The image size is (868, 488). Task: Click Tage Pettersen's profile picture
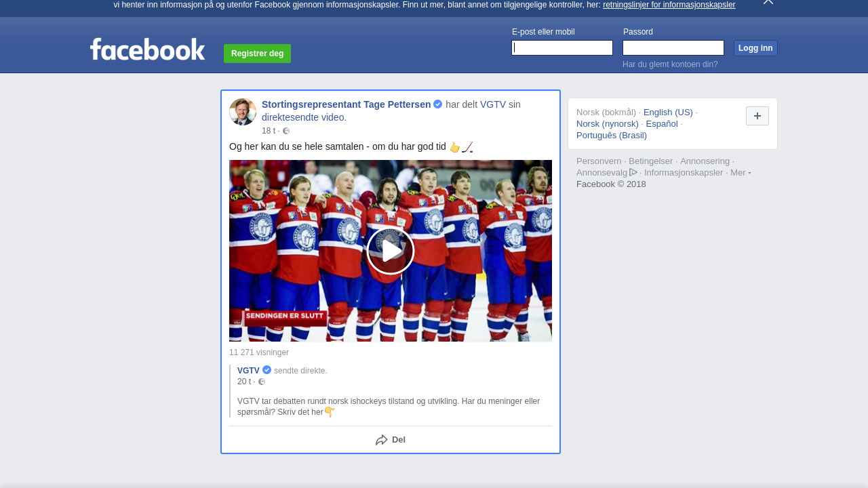tap(243, 112)
